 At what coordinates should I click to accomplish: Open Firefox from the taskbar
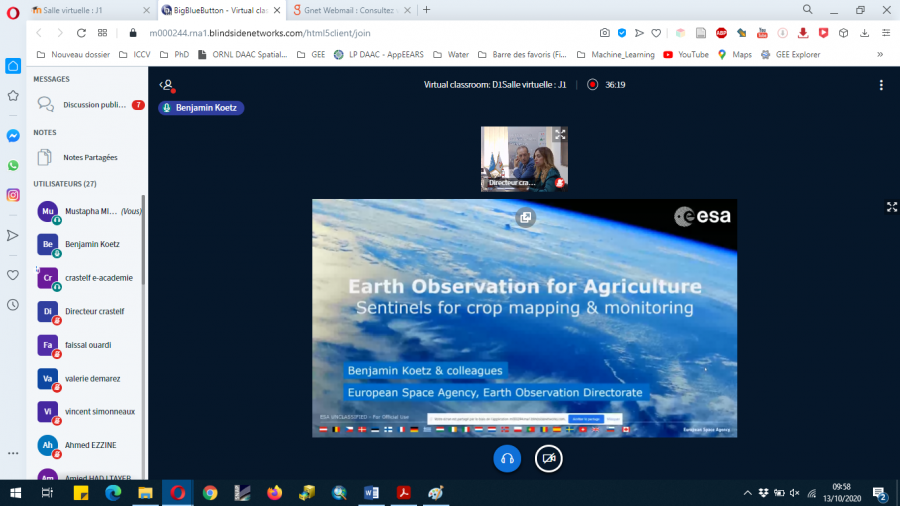tap(274, 493)
